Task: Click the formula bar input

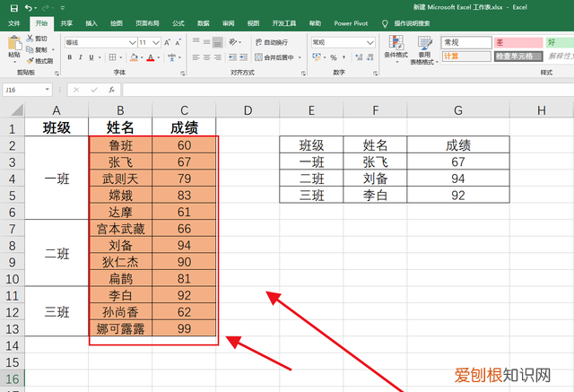Action: pos(348,90)
